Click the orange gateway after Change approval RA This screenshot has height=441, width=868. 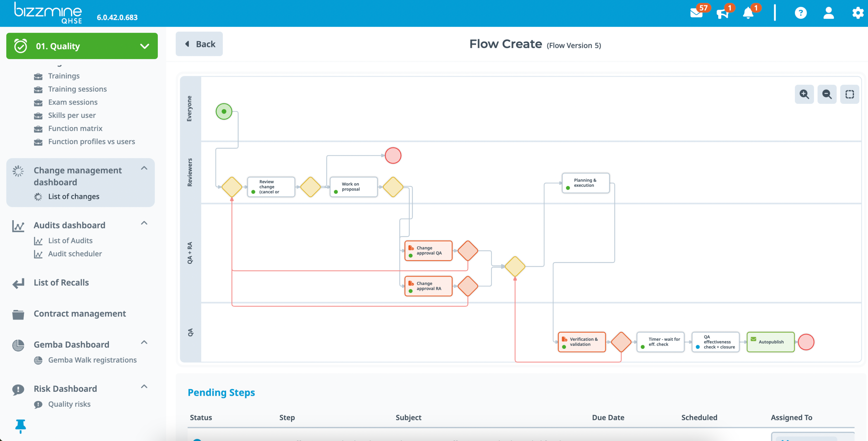(x=468, y=286)
